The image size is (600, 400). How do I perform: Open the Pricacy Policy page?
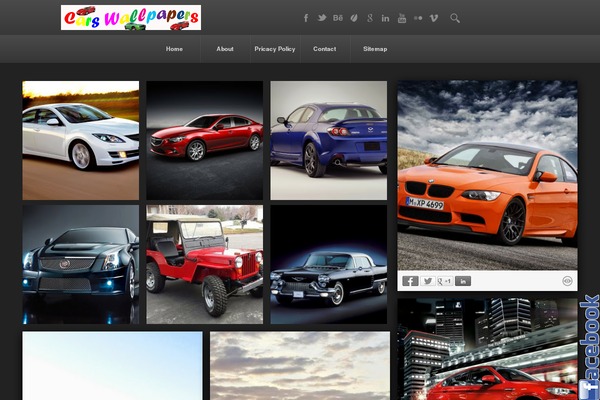(275, 49)
